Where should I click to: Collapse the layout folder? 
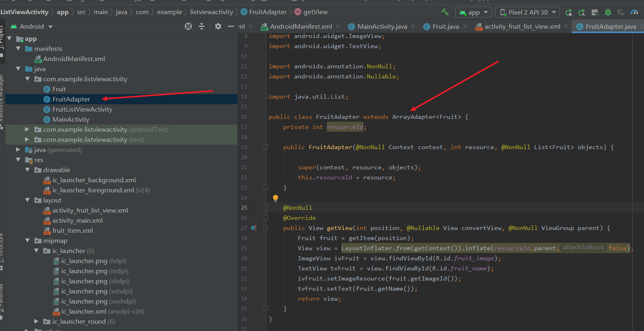[27, 200]
